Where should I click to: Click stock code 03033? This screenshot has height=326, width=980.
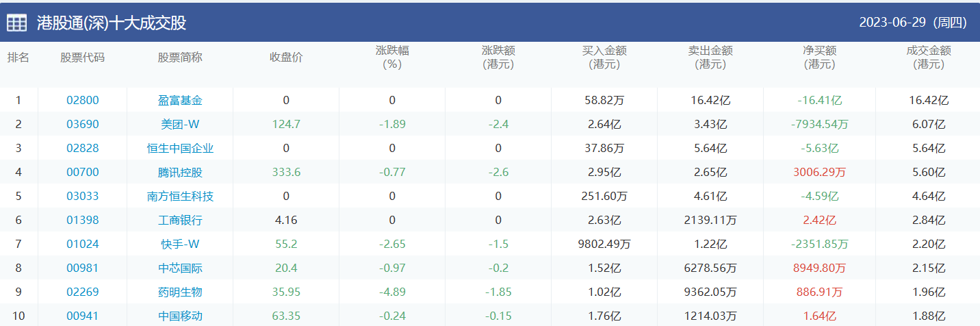pyautogui.click(x=83, y=197)
